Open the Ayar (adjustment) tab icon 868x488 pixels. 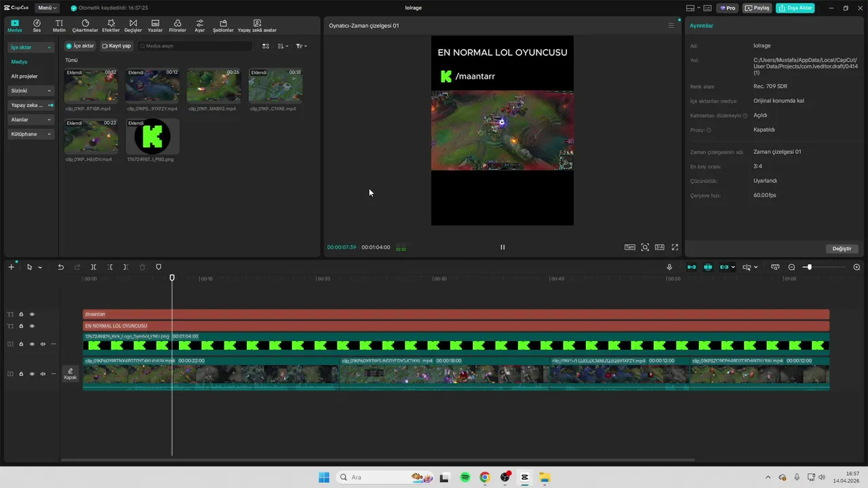pos(199,23)
